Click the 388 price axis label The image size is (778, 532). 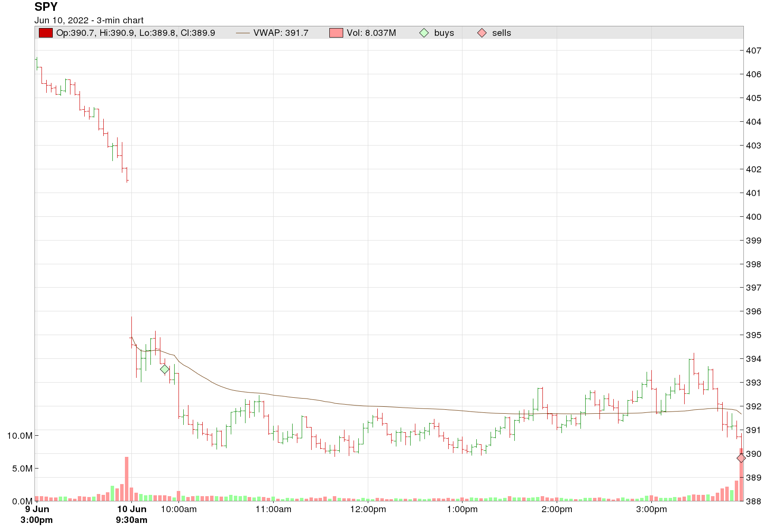pyautogui.click(x=754, y=501)
